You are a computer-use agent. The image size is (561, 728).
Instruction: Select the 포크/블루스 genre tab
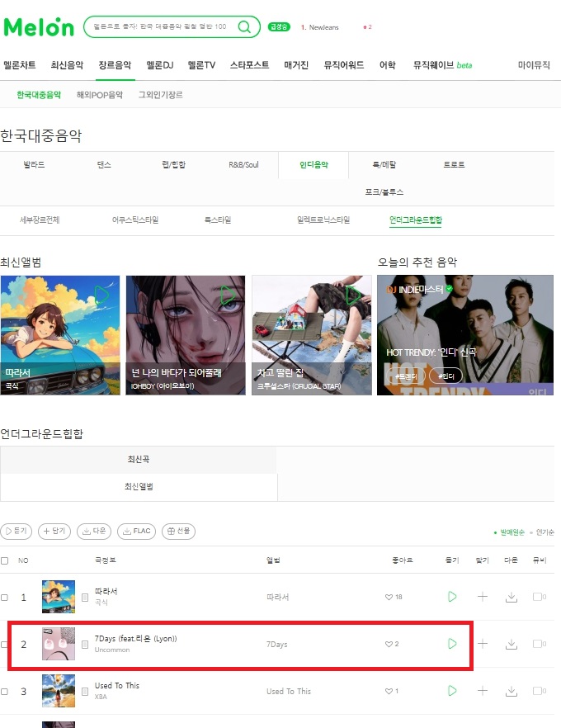[x=384, y=191]
